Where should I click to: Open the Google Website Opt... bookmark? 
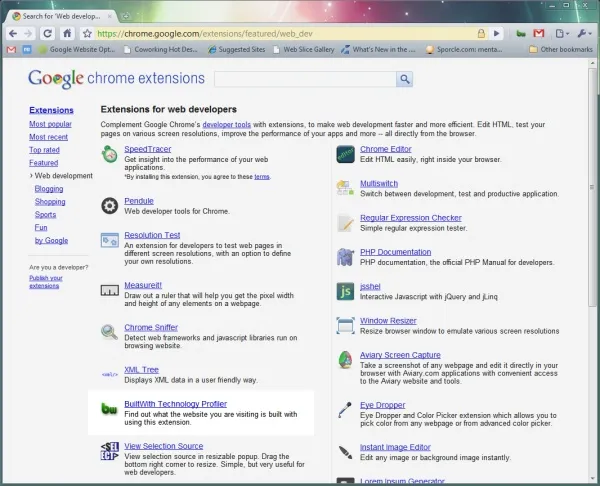(x=77, y=49)
